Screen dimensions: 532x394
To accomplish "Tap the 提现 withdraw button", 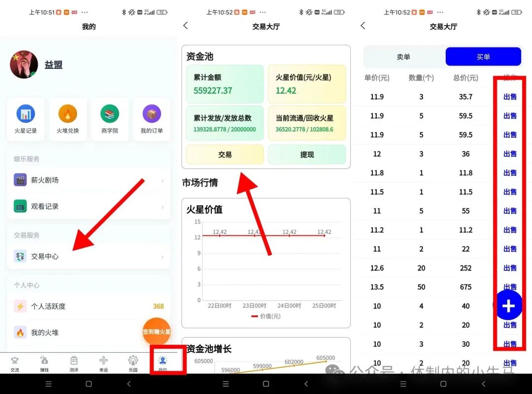I will tap(307, 154).
